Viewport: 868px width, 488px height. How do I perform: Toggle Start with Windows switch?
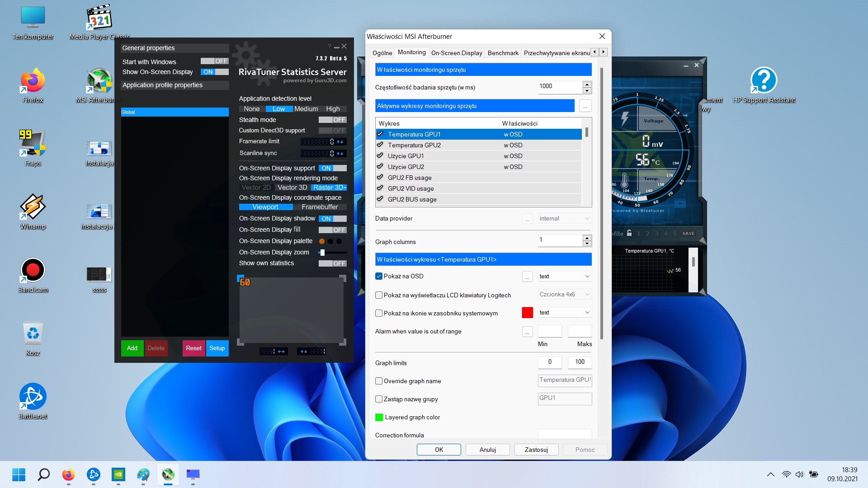[x=215, y=61]
